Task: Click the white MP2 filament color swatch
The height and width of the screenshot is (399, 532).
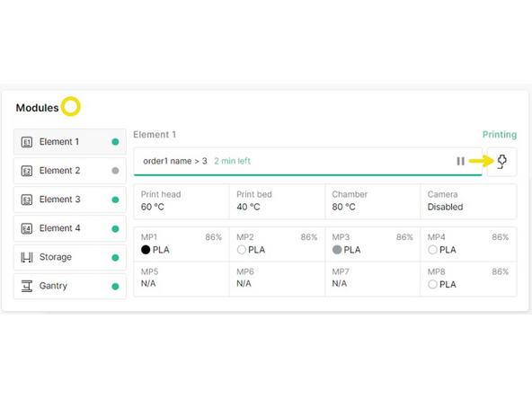Action: point(241,250)
